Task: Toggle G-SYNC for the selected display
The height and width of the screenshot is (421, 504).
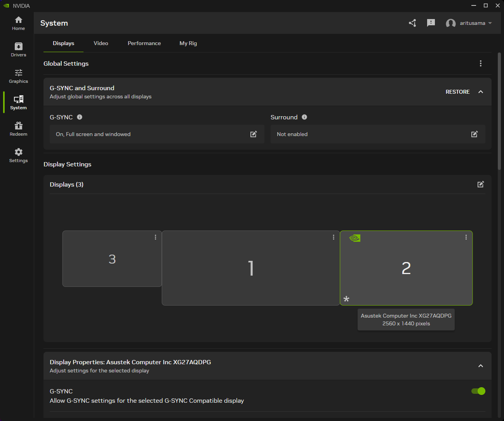Action: point(478,391)
